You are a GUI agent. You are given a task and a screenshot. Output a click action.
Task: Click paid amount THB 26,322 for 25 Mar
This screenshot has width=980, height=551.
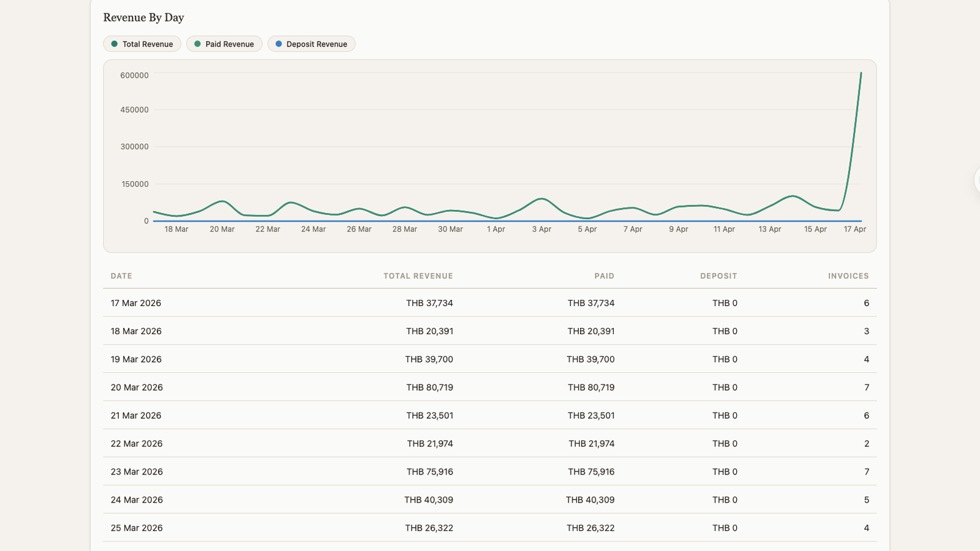[590, 528]
